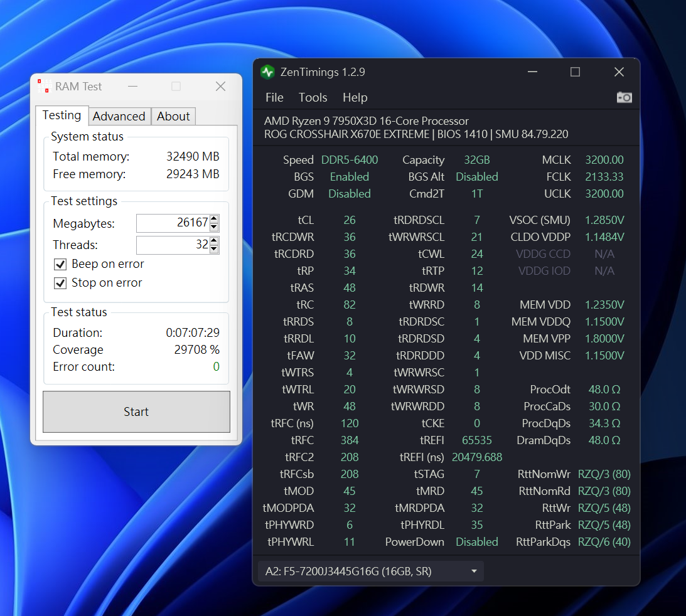The height and width of the screenshot is (616, 686).
Task: Increase Megabytes value with up arrow
Action: pos(214,218)
